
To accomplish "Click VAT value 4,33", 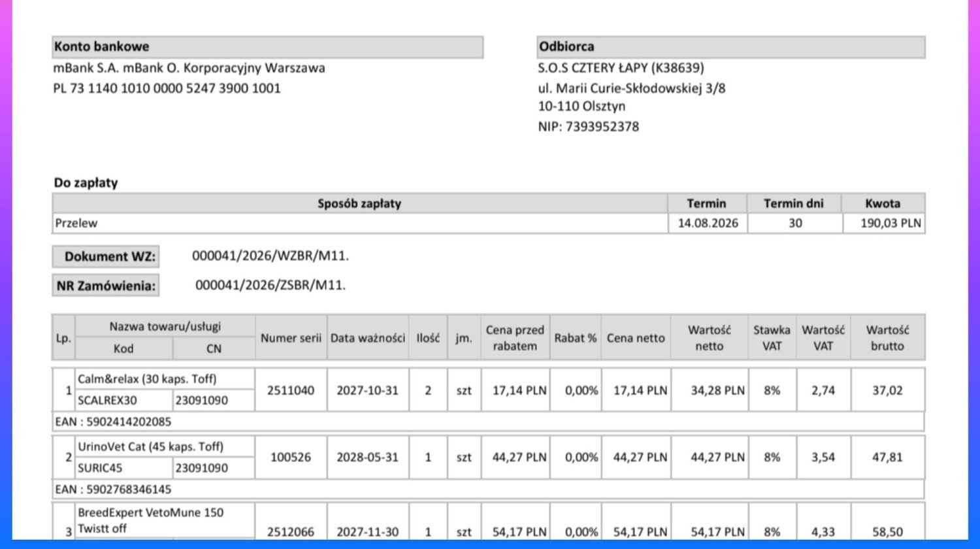I will point(823,532).
